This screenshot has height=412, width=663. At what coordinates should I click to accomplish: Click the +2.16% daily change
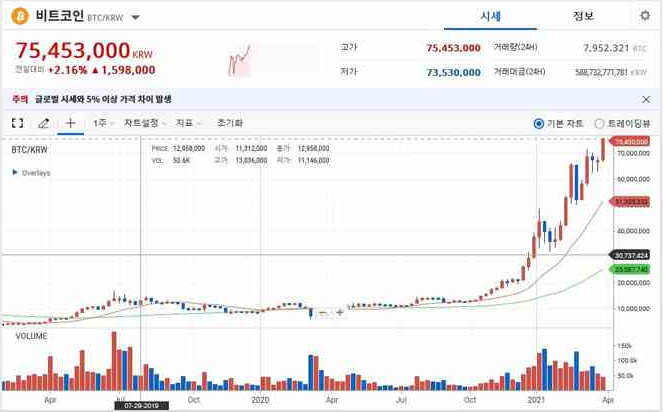(x=68, y=70)
